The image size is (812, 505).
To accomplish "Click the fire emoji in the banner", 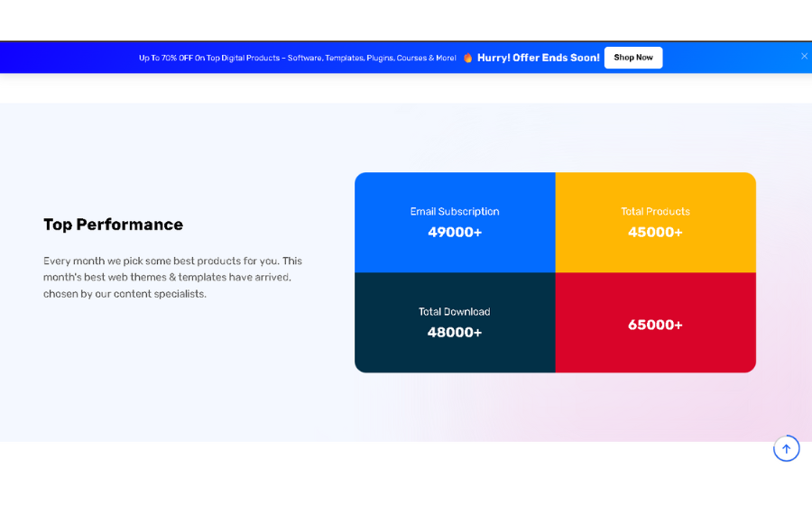I will (467, 58).
